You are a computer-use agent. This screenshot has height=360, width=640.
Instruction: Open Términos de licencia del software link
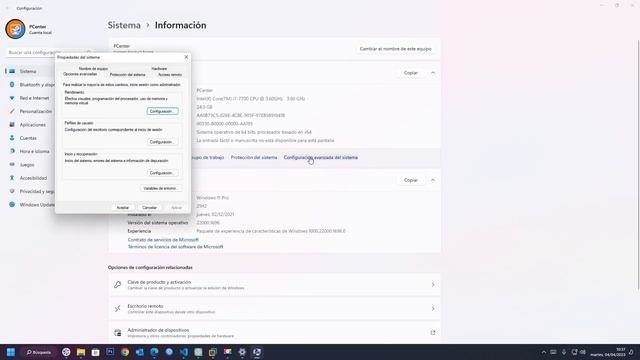pyautogui.click(x=176, y=247)
